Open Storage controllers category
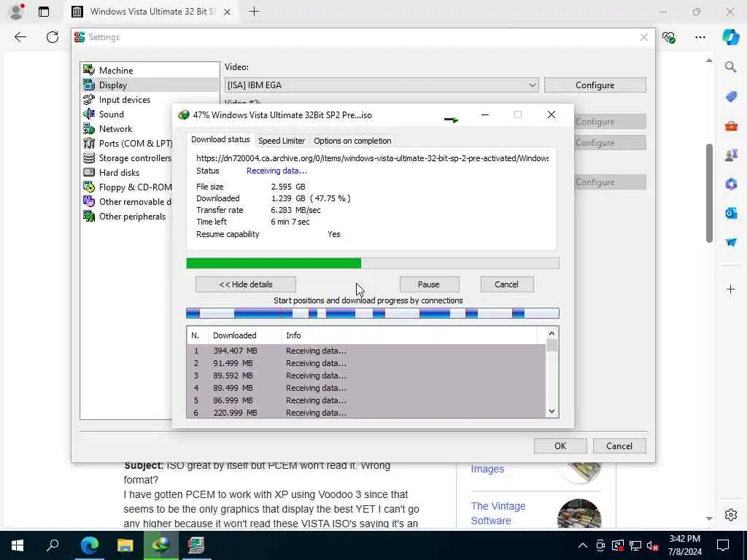Image resolution: width=747 pixels, height=560 pixels. [127, 158]
